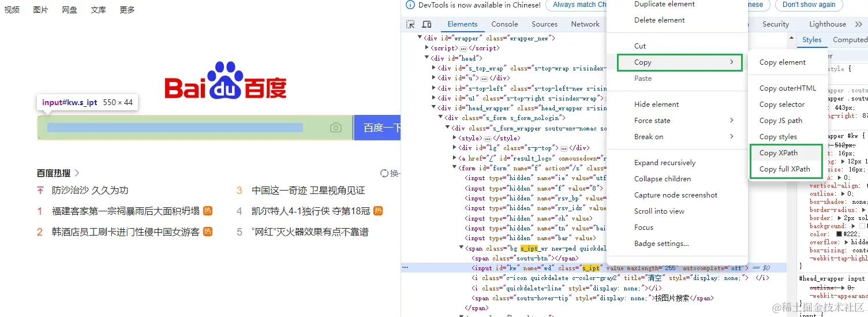Open the more tabs chevron after Lighthouse
Viewport: 868px width, 317px height.
[x=858, y=24]
